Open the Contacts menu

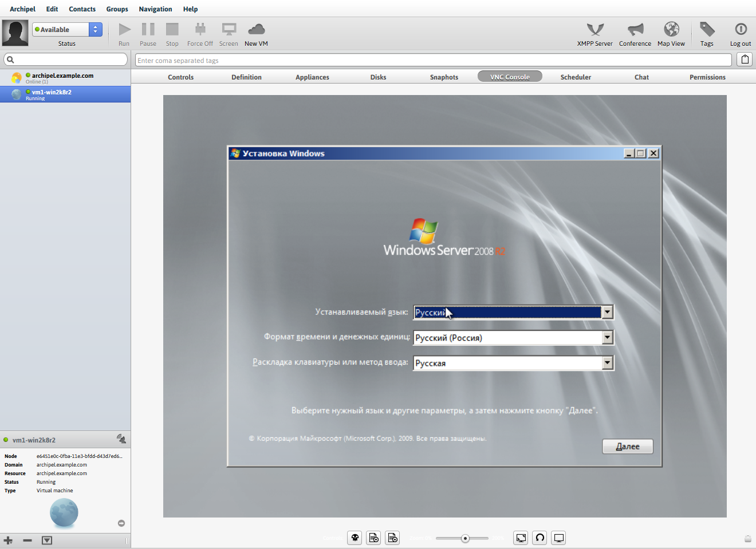click(x=82, y=9)
